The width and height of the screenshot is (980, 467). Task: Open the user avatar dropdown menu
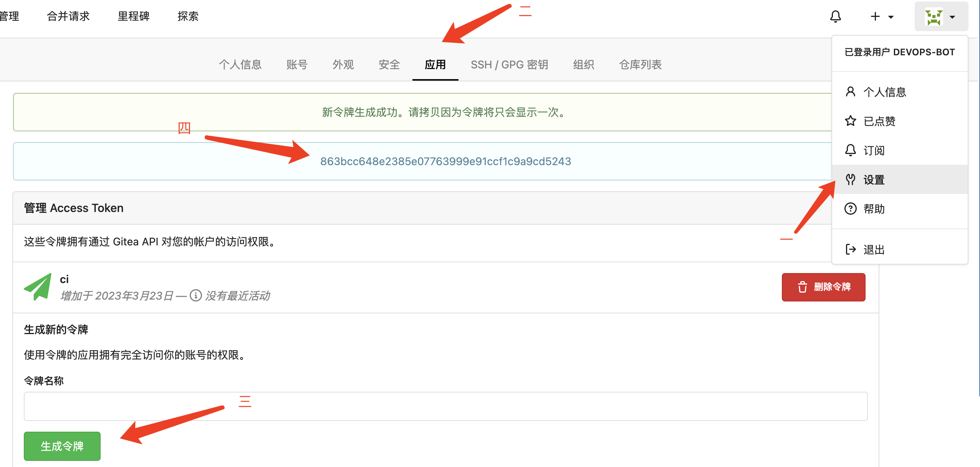point(941,17)
